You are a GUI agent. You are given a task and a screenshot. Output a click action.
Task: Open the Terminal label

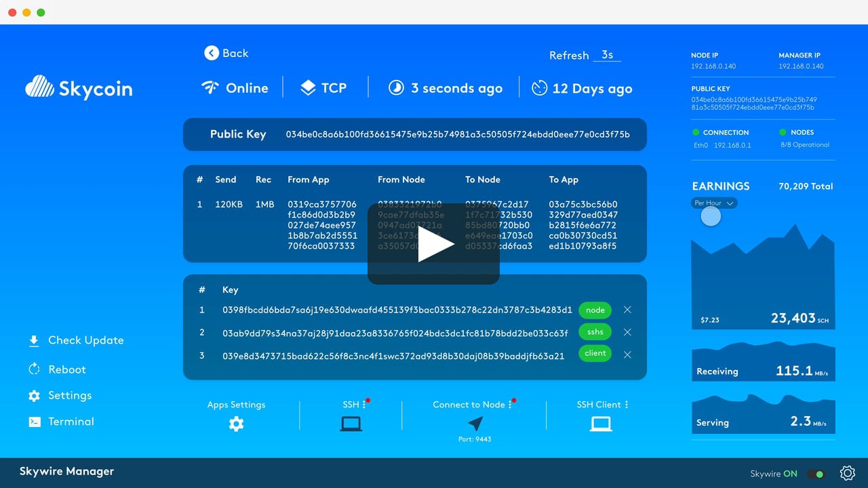click(x=71, y=422)
